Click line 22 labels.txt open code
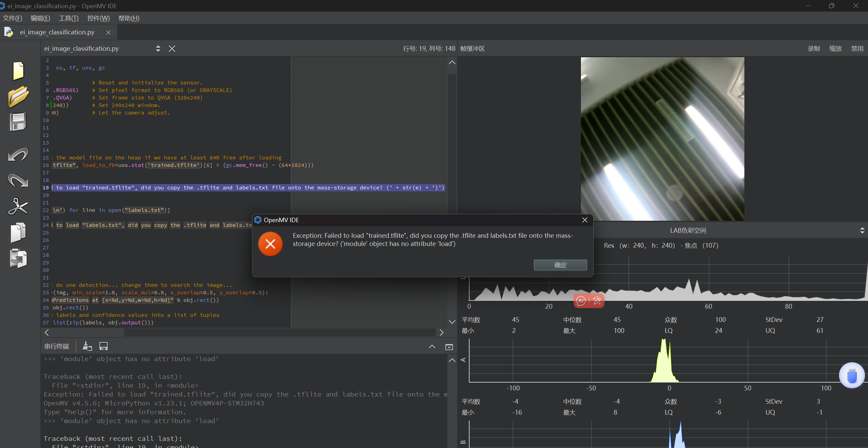Image resolution: width=868 pixels, height=448 pixels. pyautogui.click(x=111, y=210)
